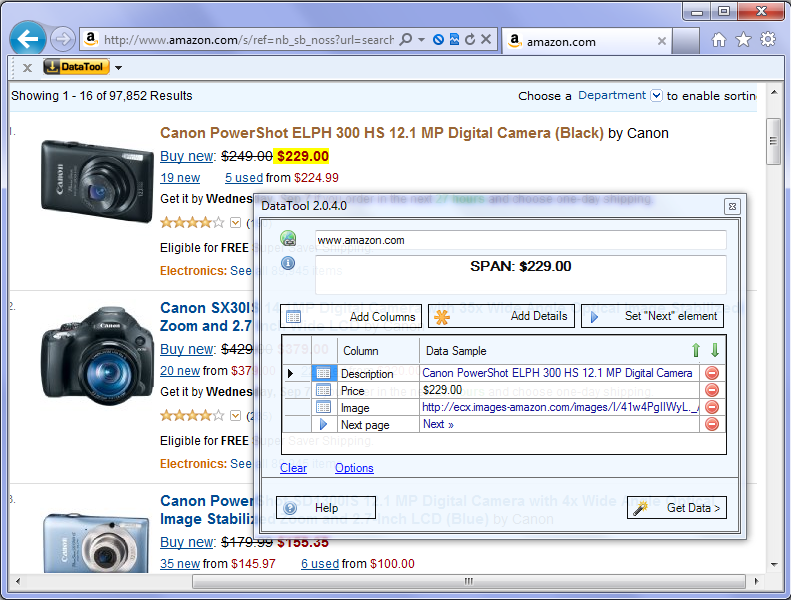Delete the Description column with red minus
This screenshot has width=791, height=600.
tap(712, 373)
